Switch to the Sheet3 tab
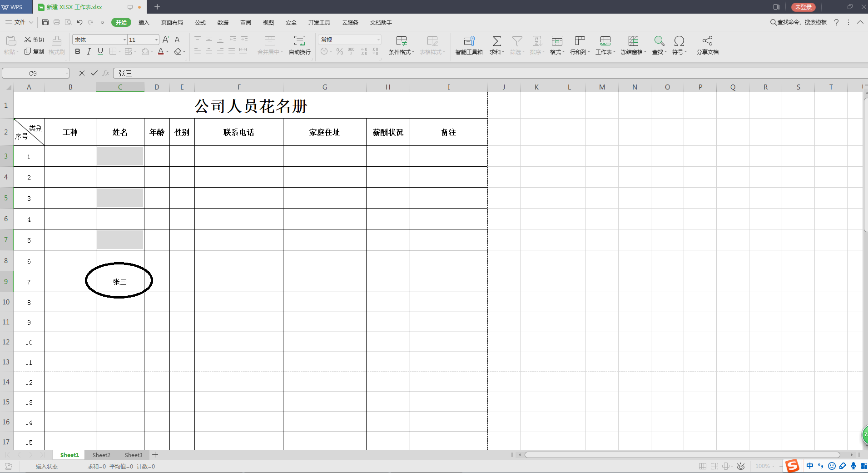Image resolution: width=868 pixels, height=473 pixels. (134, 455)
